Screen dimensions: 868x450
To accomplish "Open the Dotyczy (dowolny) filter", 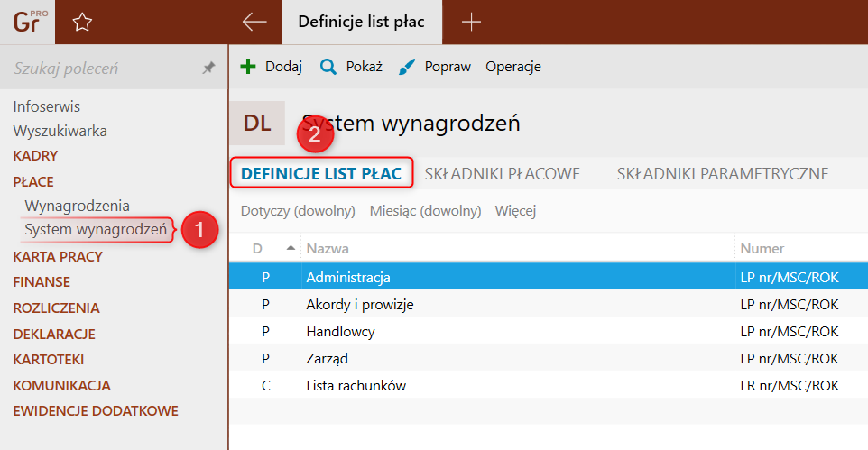I will 298,211.
